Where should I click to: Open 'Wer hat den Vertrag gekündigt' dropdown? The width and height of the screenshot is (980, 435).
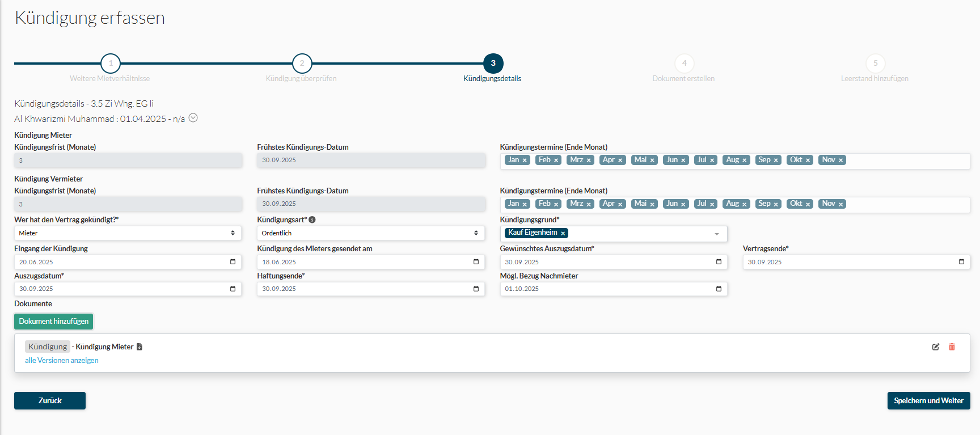click(128, 233)
